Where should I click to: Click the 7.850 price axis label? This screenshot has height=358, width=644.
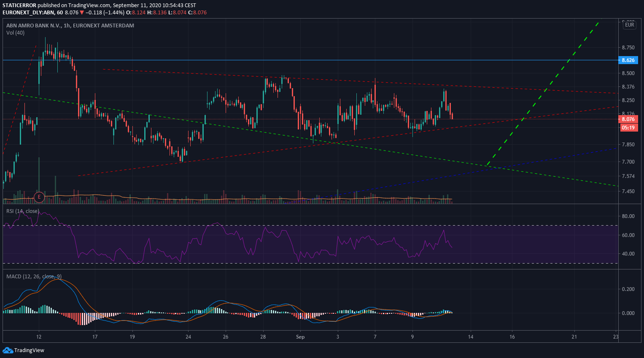tap(628, 145)
